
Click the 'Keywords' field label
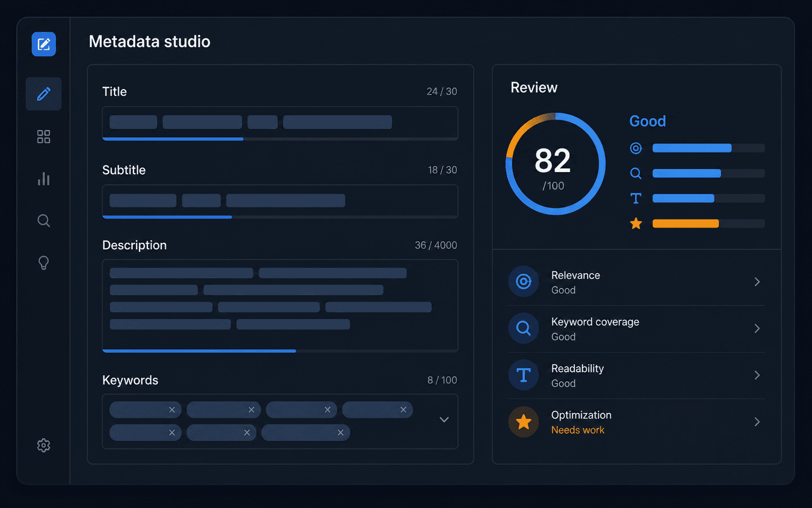click(130, 380)
